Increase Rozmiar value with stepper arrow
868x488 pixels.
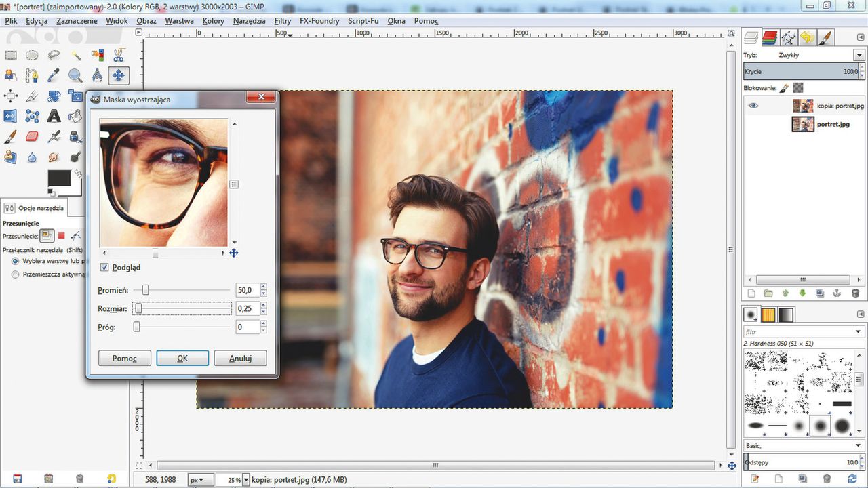[263, 306]
